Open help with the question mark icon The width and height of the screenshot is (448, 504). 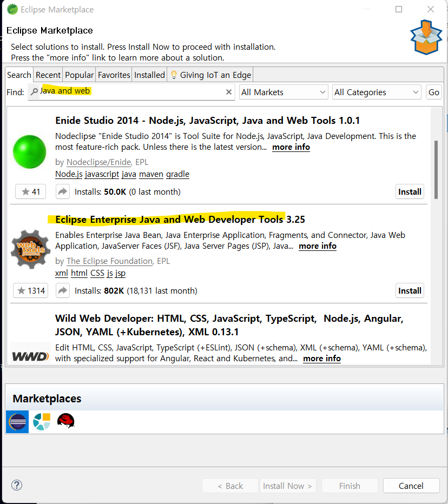(x=17, y=485)
